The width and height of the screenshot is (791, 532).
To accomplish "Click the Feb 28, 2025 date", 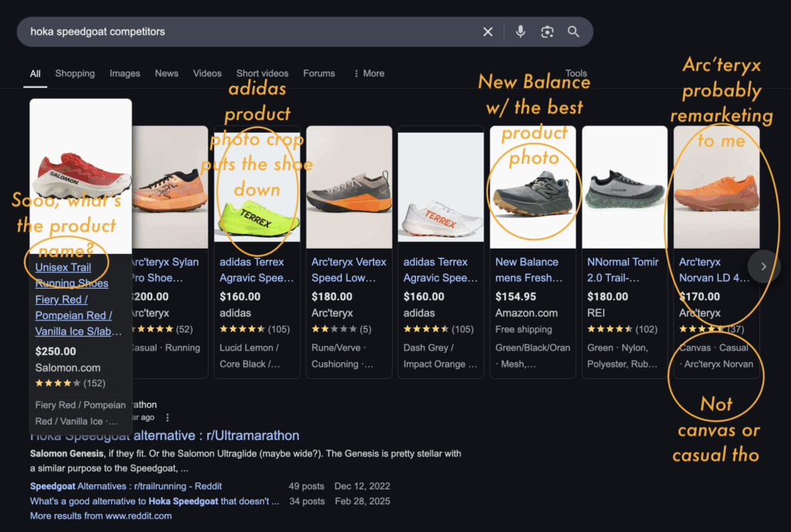I will tap(362, 501).
